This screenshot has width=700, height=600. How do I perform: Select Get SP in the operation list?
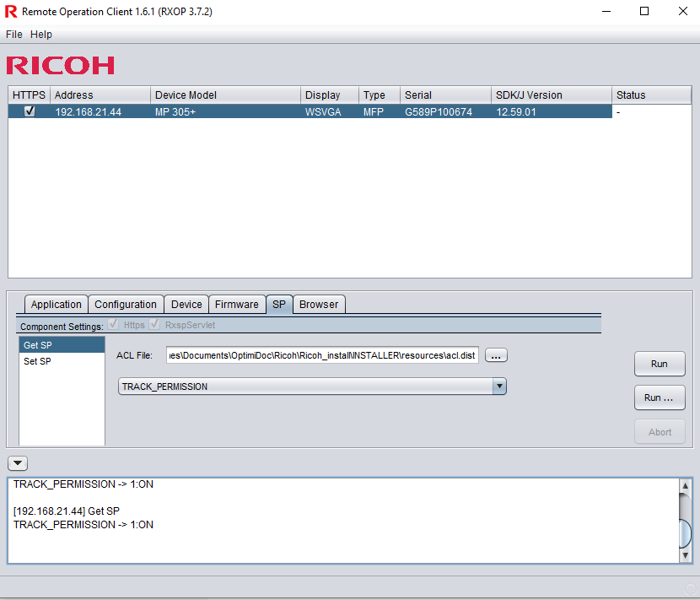coord(62,345)
